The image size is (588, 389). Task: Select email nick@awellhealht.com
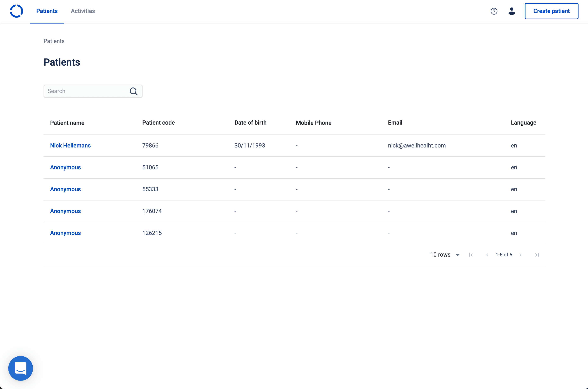[x=417, y=146]
